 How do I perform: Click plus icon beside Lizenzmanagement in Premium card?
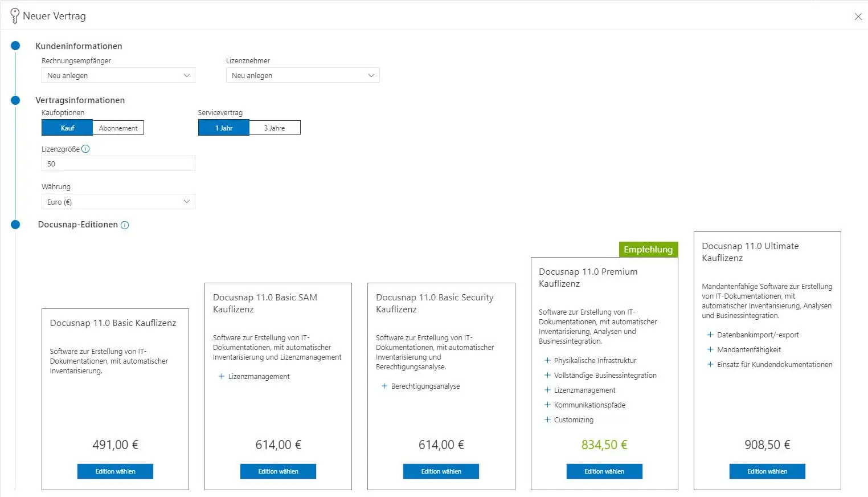coord(547,390)
